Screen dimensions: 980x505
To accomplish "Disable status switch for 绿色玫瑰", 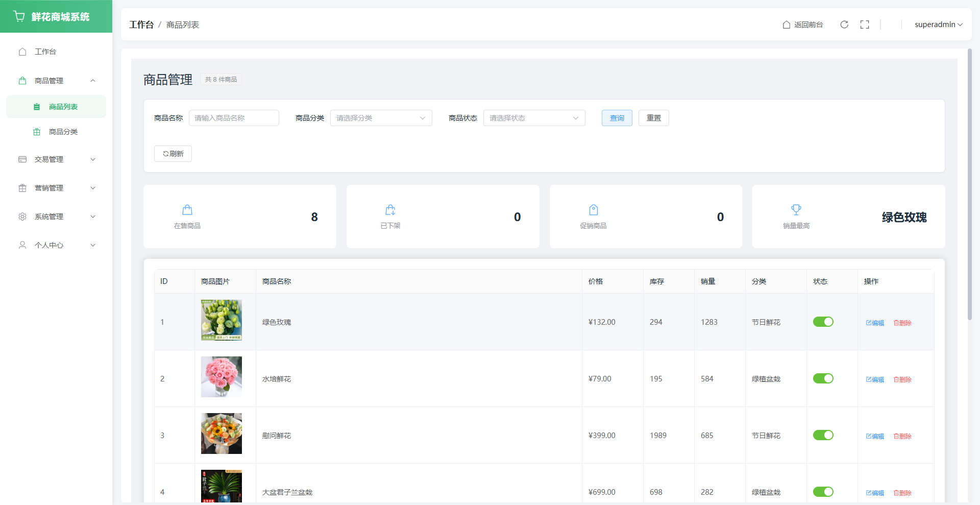I will click(823, 322).
